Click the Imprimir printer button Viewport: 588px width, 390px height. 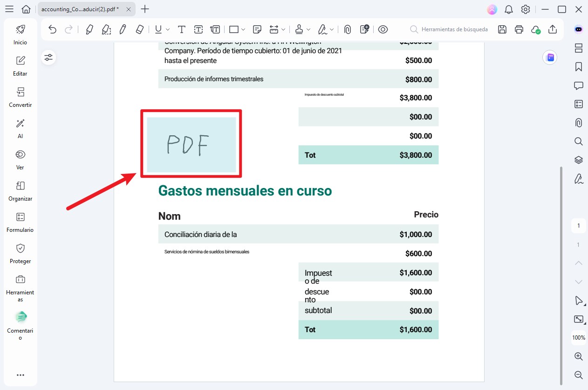[519, 29]
